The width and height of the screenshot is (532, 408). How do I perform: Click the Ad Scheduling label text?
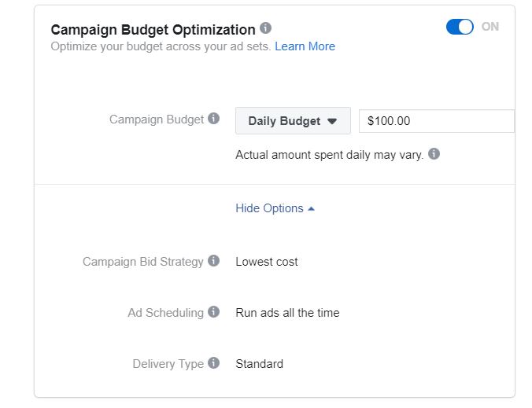[165, 312]
